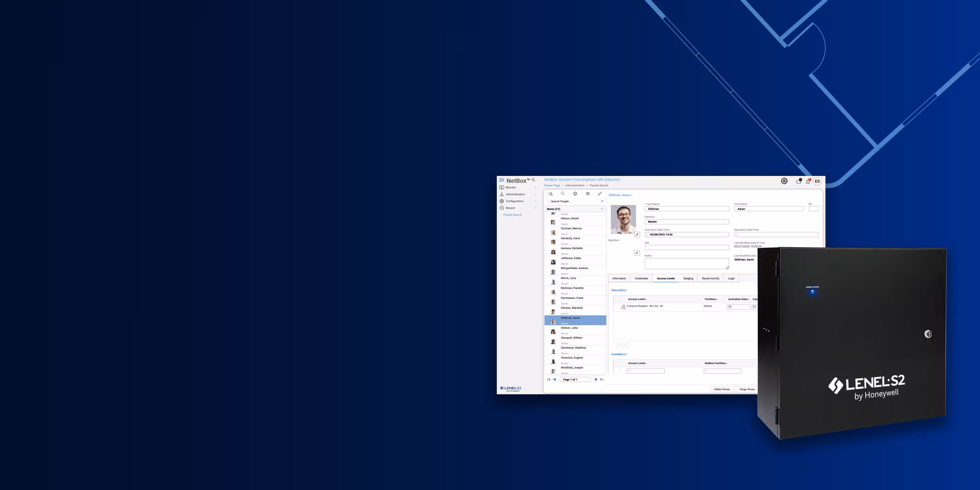Click the pencil edit icon in people toolbar

tap(600, 194)
